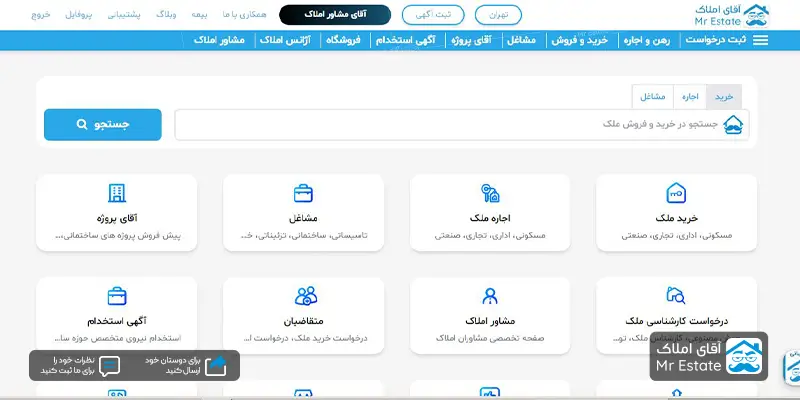Image resolution: width=800 pixels, height=400 pixels.
Task: Choose city with the تهران button
Action: [498, 15]
